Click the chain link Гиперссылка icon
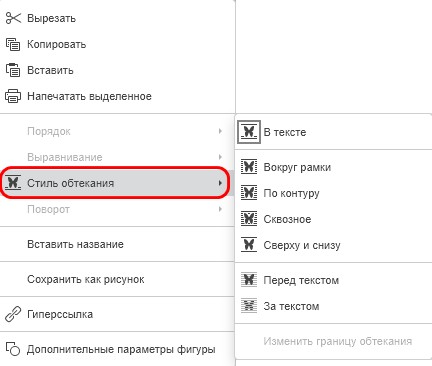This screenshot has width=432, height=366. coord(13,314)
